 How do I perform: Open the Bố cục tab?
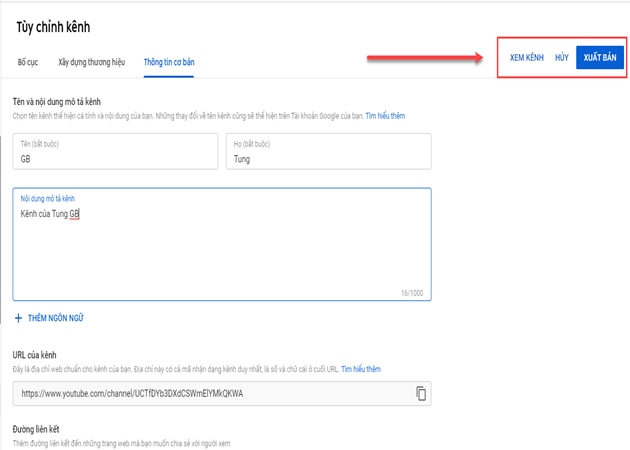pyautogui.click(x=28, y=62)
